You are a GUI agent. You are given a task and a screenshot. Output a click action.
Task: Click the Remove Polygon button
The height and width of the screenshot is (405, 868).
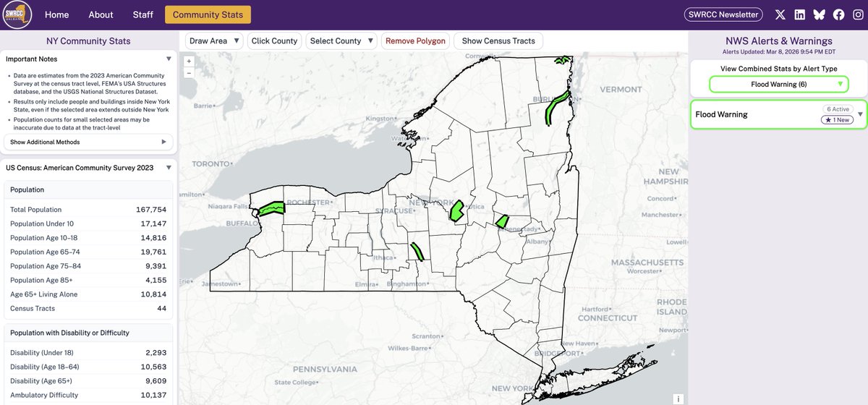415,41
